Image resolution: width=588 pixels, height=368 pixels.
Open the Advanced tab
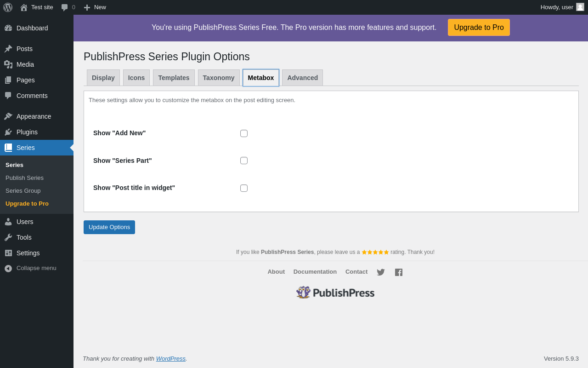302,78
